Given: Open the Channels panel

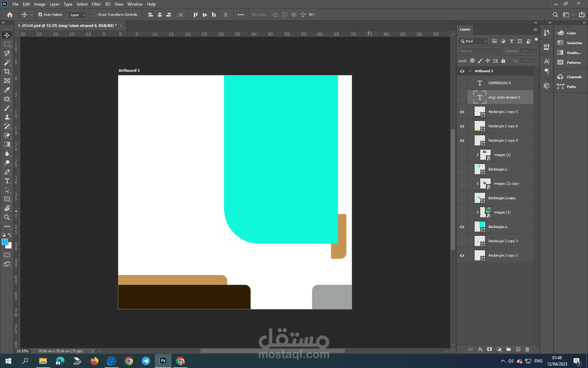Looking at the screenshot, I should click(x=570, y=77).
